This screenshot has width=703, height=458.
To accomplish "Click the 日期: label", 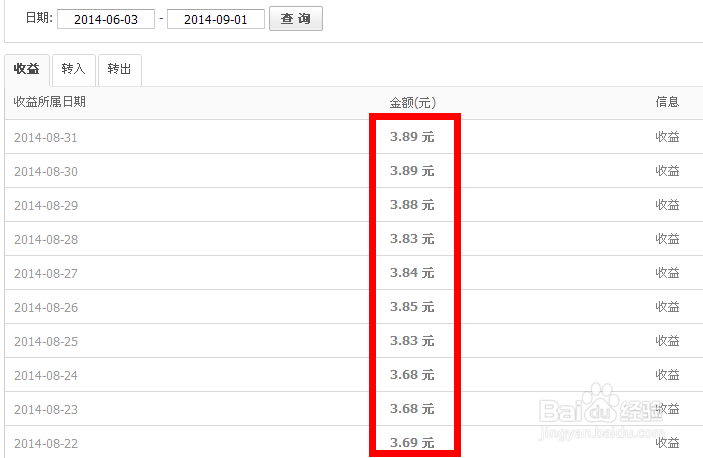I will (39, 18).
